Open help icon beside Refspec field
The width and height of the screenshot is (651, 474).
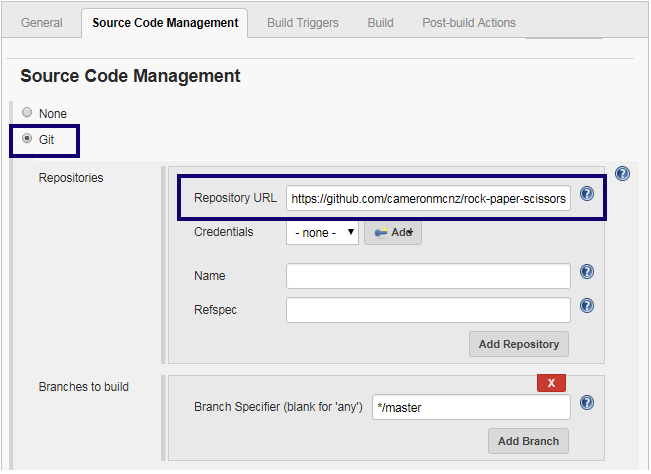click(x=587, y=306)
